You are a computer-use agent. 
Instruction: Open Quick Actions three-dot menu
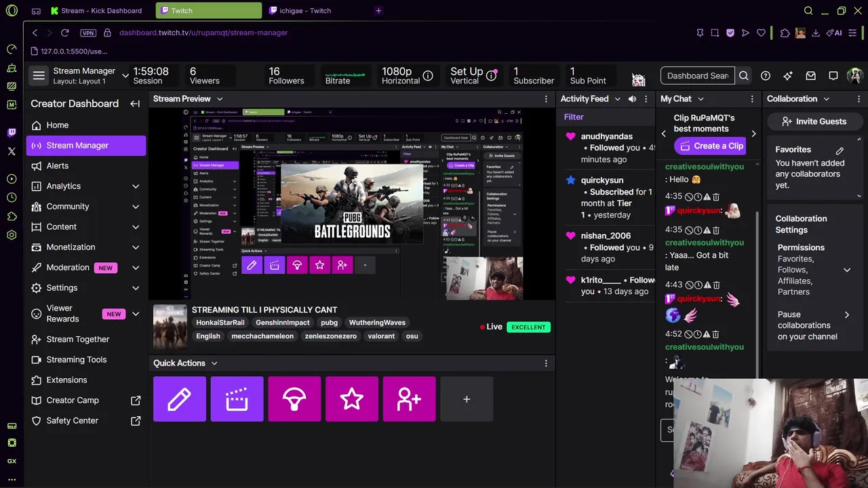coord(546,363)
